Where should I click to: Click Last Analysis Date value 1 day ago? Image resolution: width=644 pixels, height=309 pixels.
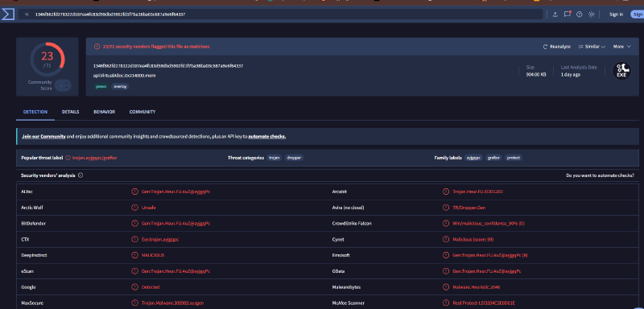(x=571, y=75)
